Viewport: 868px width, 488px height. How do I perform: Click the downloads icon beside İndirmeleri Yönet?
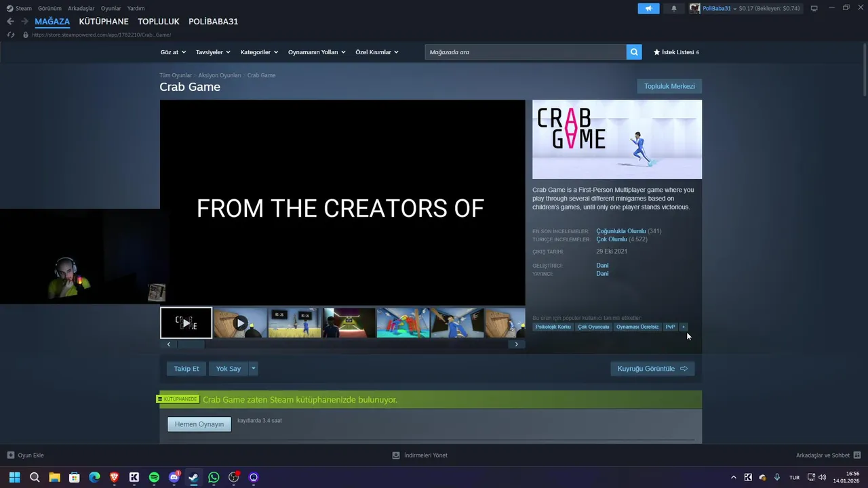[396, 455]
